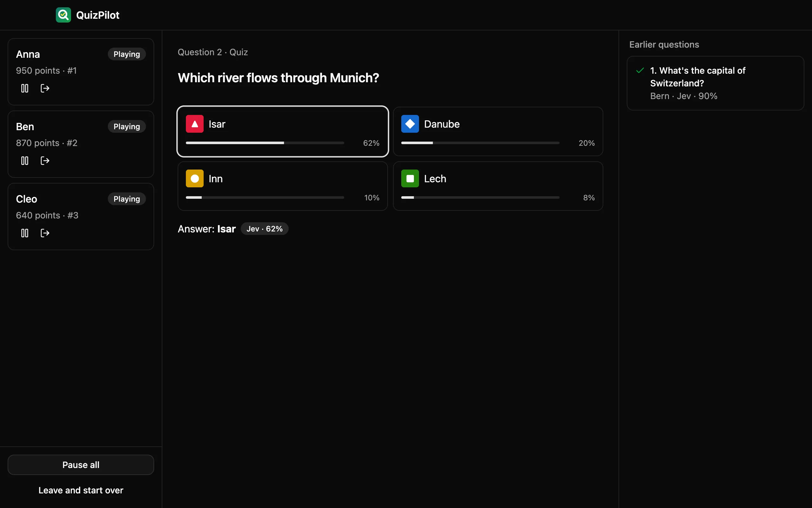
Task: Click Anna's Playing status badge
Action: (x=127, y=54)
